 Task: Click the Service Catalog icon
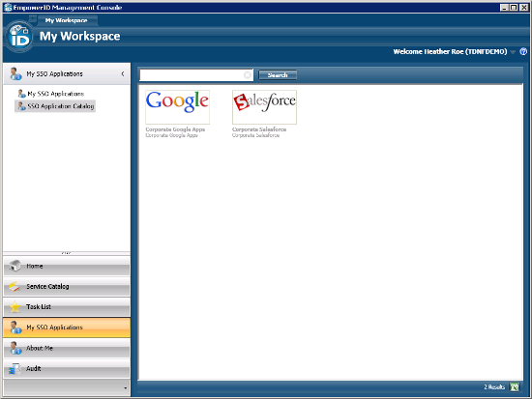tap(15, 287)
